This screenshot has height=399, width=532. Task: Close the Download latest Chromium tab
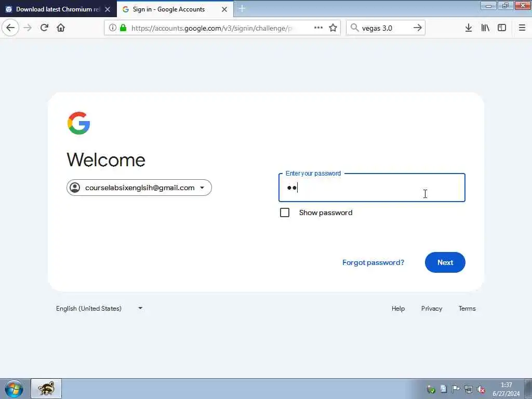pos(108,9)
